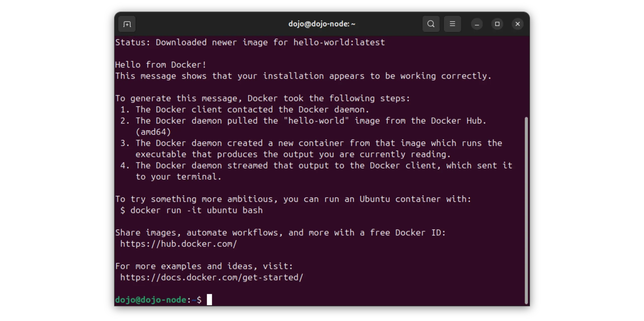
Task: Click the green dojo@dojo-node prompt text
Action: (x=151, y=300)
